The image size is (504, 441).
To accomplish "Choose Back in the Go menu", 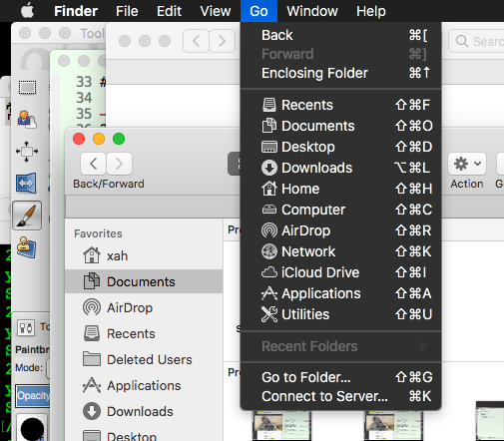I will click(340, 35).
